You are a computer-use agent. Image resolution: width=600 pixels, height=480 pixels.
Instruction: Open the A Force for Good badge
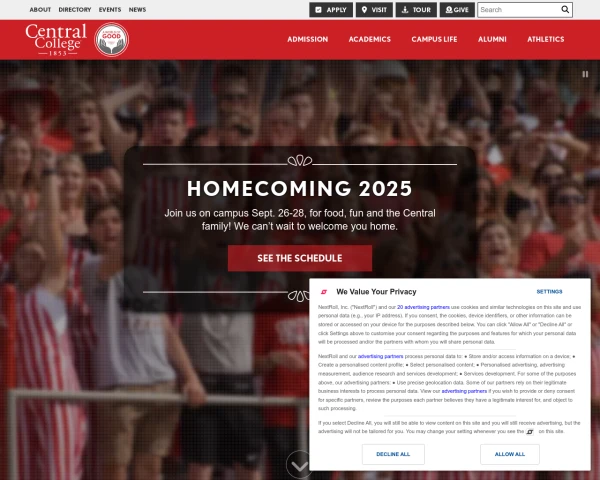pos(111,39)
